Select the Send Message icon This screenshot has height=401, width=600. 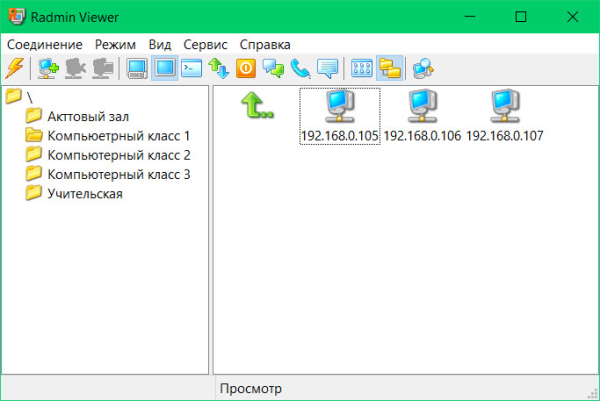[x=327, y=69]
